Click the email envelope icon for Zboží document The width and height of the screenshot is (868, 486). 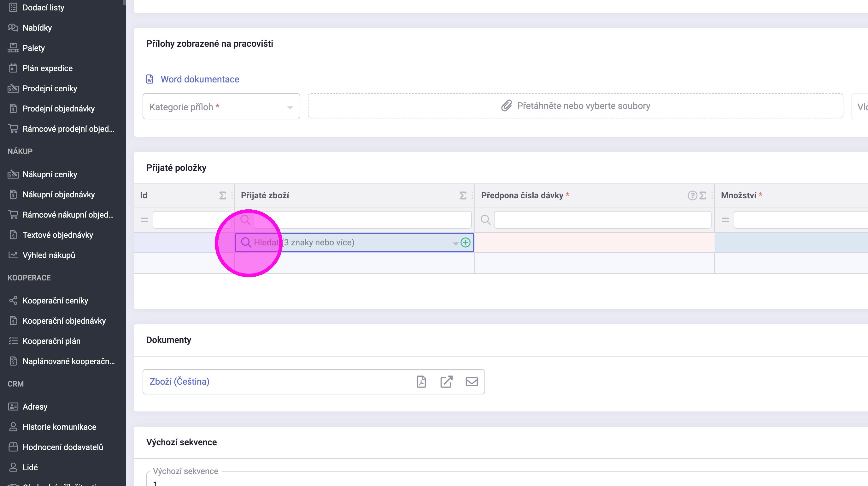(472, 381)
